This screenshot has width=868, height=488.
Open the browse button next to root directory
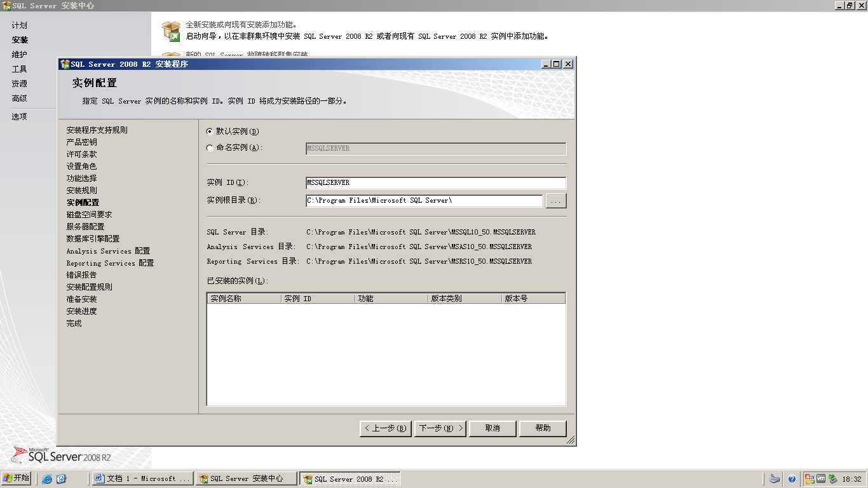(x=556, y=201)
